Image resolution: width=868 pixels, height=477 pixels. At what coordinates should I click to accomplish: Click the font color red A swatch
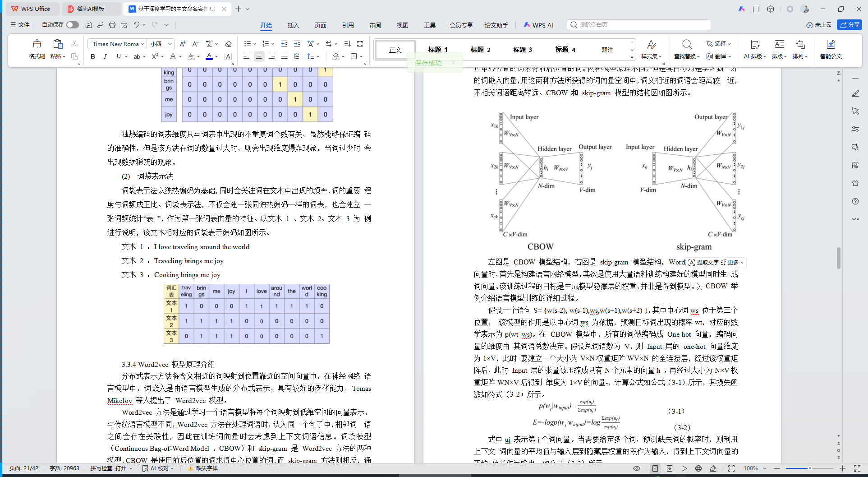[209, 56]
